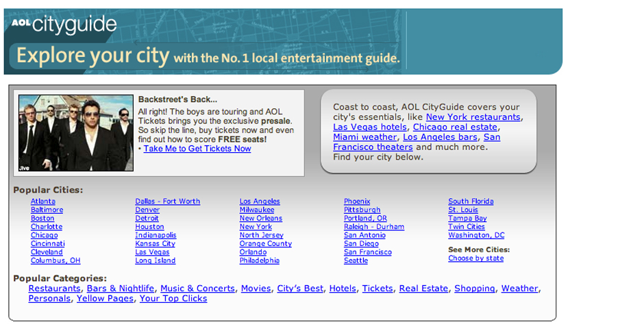
Task: Open Milwaukee city guide
Action: pyautogui.click(x=257, y=210)
